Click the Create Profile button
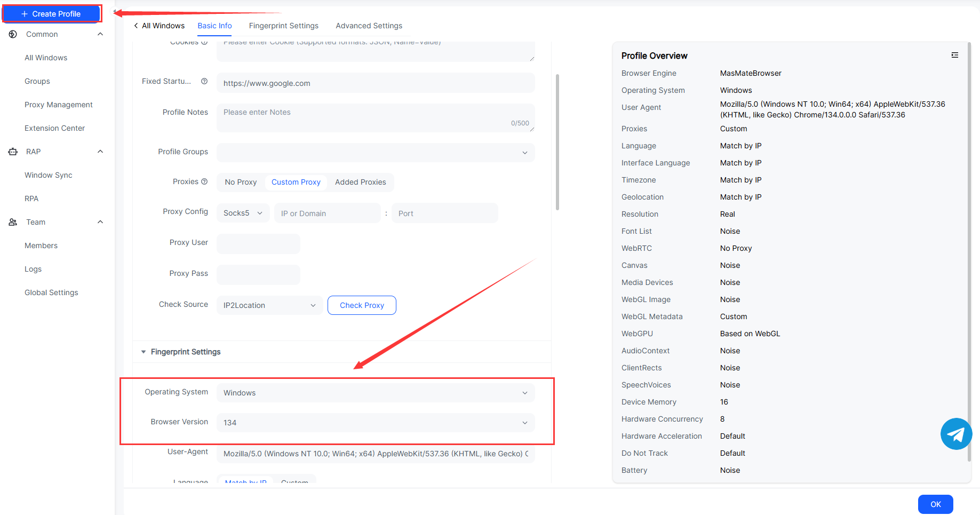The height and width of the screenshot is (515, 980). (52, 14)
